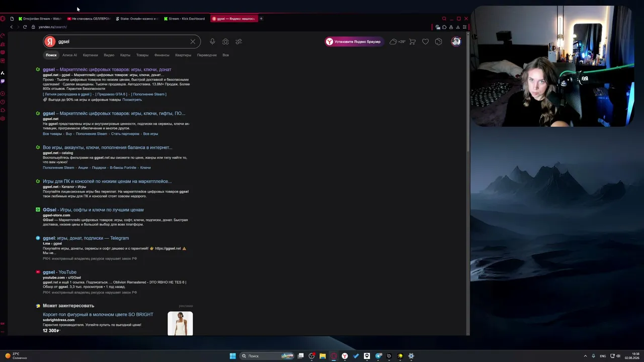The image size is (644, 362).
Task: Open the search settings sliders icon
Action: 238,42
